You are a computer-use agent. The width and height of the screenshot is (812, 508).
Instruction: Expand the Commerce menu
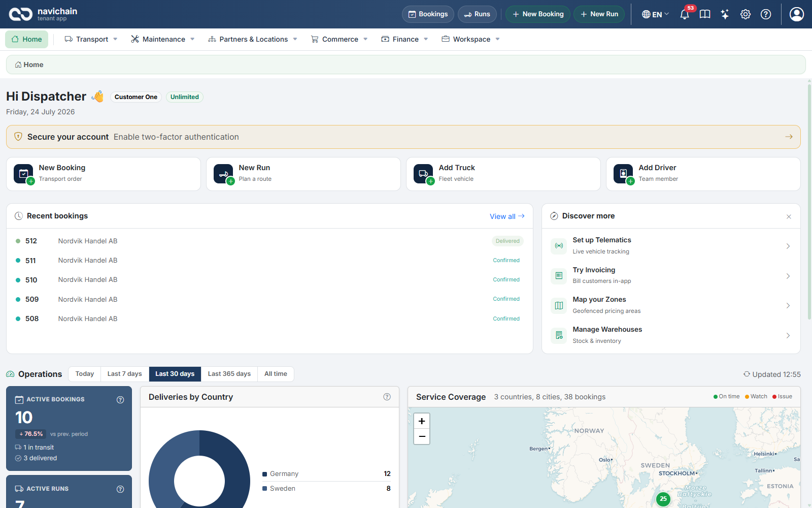pos(340,39)
